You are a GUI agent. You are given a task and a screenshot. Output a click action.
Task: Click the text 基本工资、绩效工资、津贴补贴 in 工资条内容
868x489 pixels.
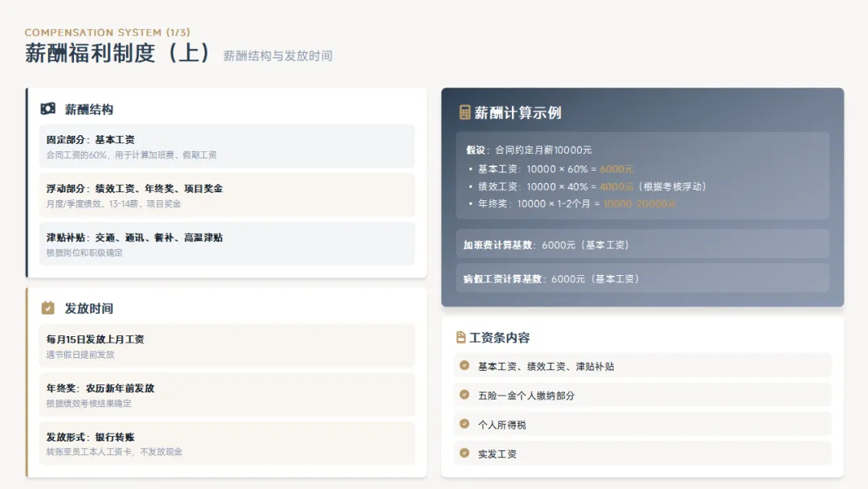coord(546,367)
